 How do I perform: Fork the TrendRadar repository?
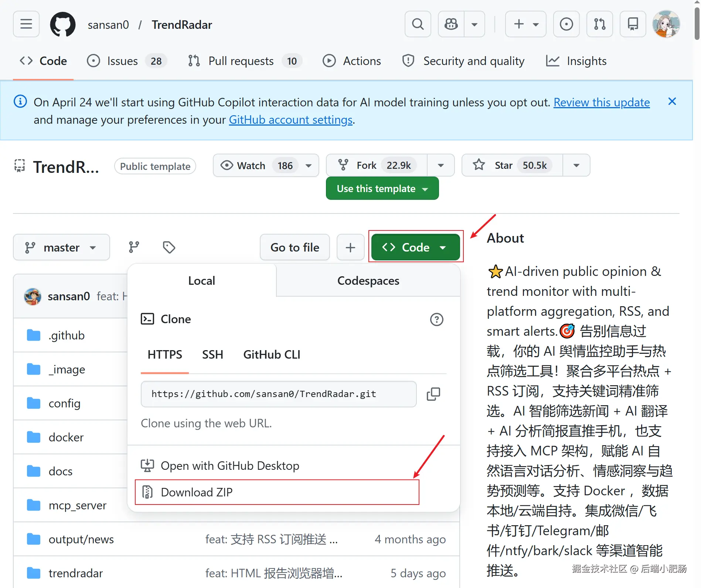(x=377, y=165)
